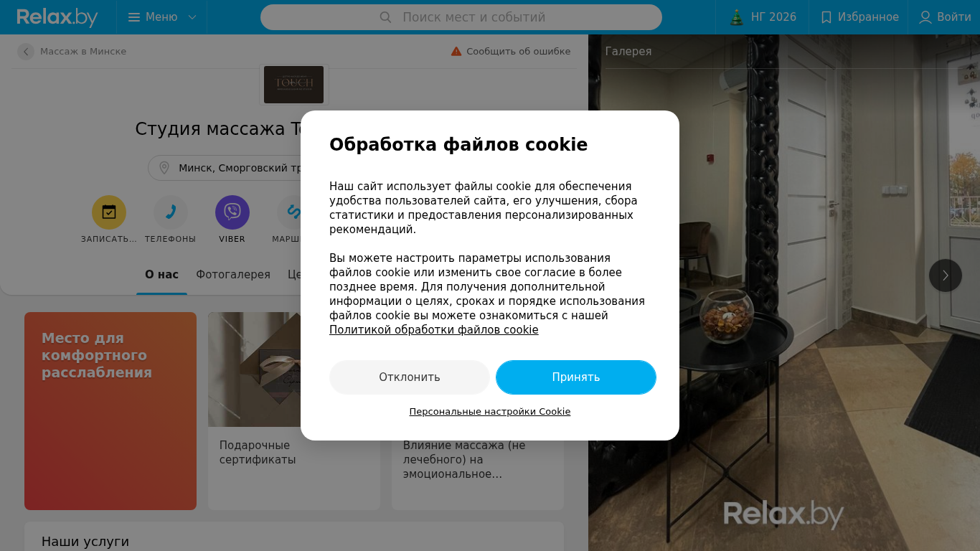Open Политикой обработки файлов cookie link

[434, 330]
